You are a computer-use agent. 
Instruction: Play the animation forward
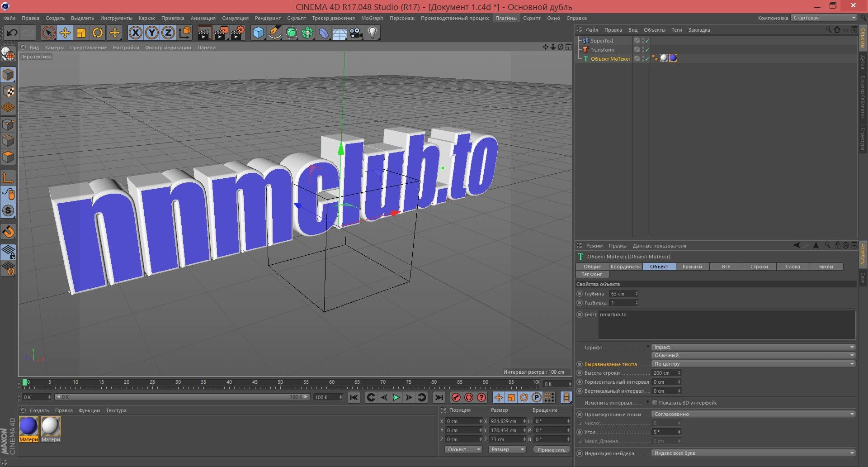click(x=396, y=397)
